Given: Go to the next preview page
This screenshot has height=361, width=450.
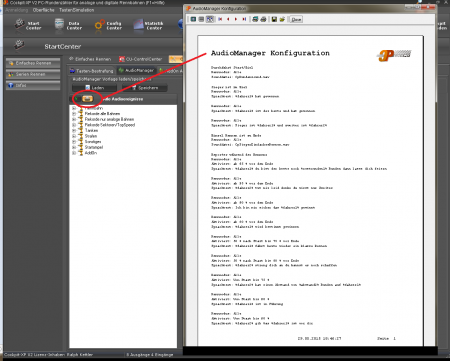Looking at the screenshot, I should tap(236, 19).
